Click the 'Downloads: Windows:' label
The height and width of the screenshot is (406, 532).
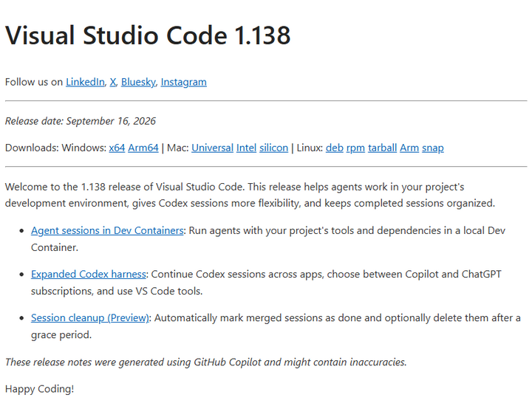point(55,148)
